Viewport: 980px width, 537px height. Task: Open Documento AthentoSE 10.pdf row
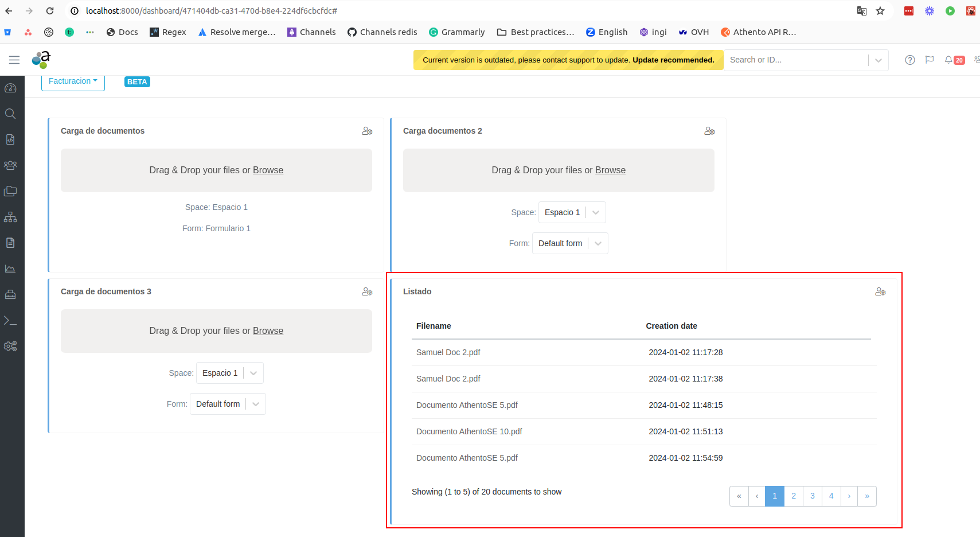pyautogui.click(x=469, y=431)
